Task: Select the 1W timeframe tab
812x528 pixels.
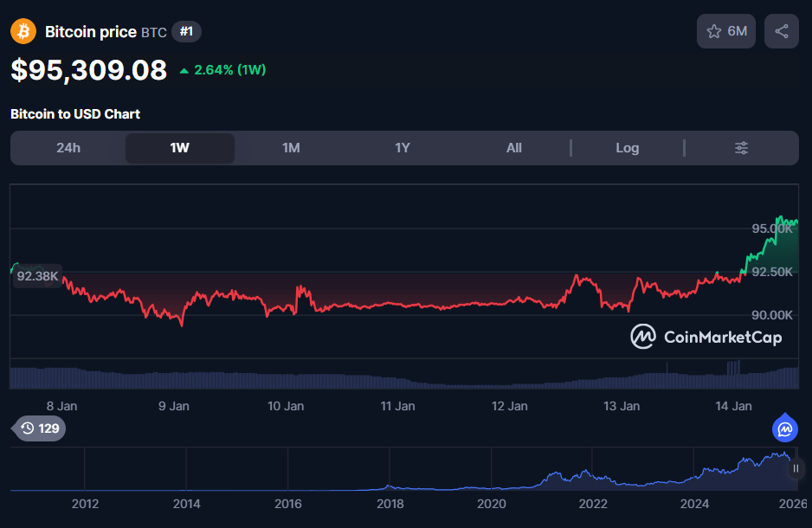Action: pyautogui.click(x=180, y=148)
